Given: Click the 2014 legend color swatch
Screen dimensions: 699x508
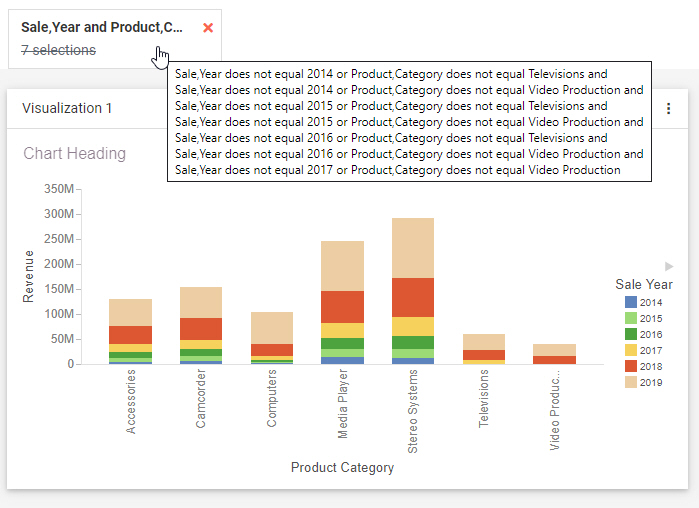Looking at the screenshot, I should pos(630,302).
